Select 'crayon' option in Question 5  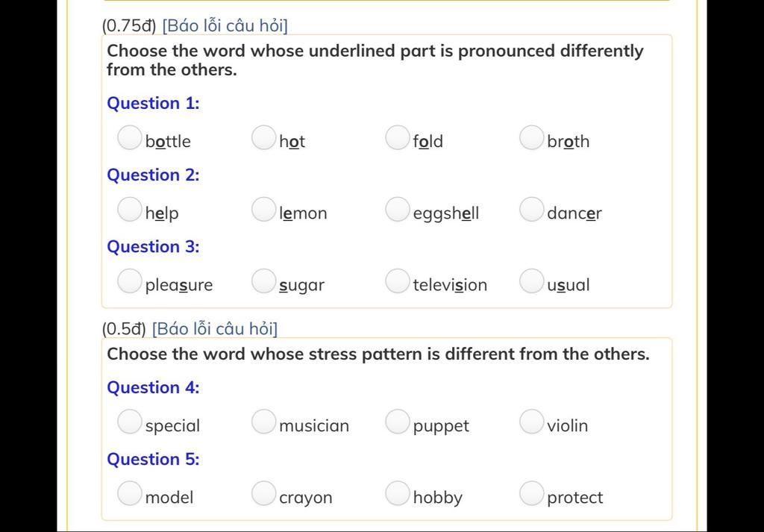(x=263, y=494)
